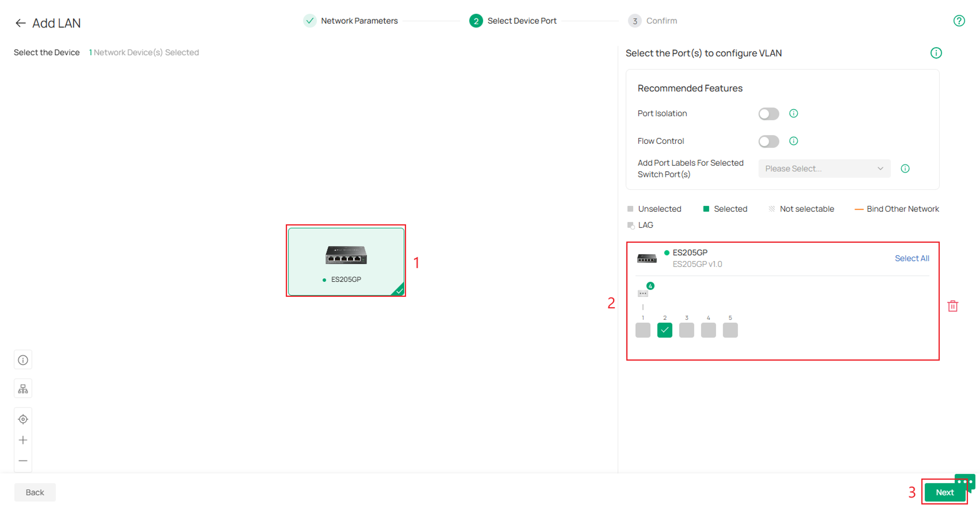Click the port label badge showing 4
The image size is (980, 505).
point(650,286)
